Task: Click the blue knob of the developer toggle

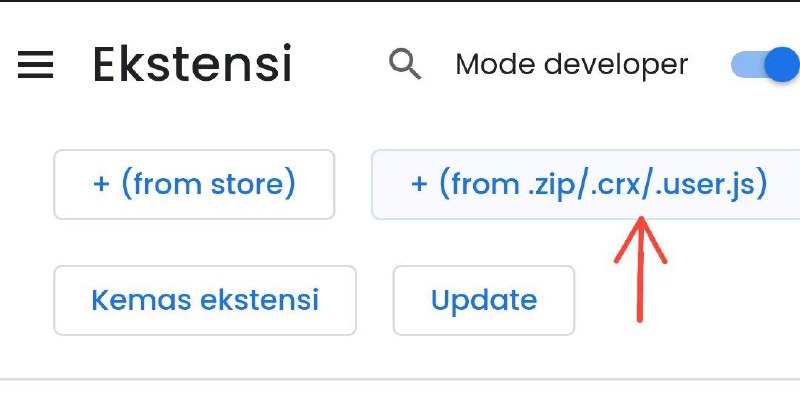Action: pyautogui.click(x=782, y=64)
